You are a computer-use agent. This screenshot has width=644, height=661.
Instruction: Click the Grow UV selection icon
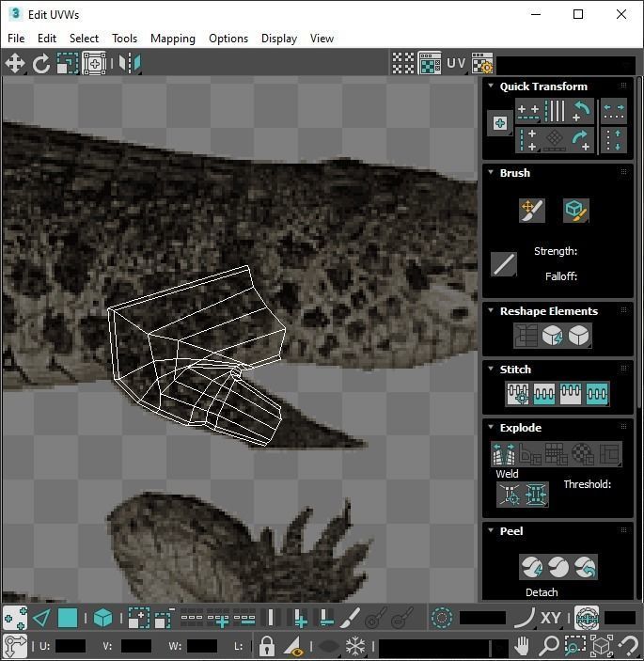(138, 619)
